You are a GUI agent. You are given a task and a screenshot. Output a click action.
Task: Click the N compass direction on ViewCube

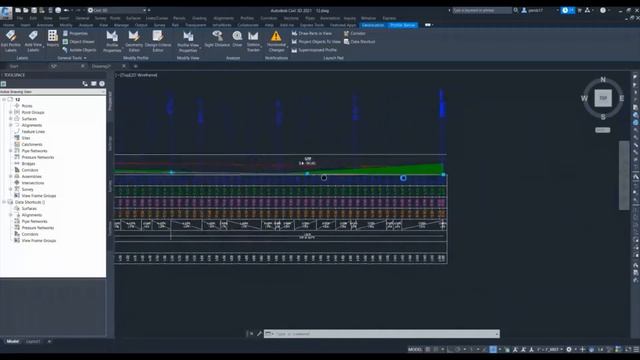pyautogui.click(x=603, y=80)
